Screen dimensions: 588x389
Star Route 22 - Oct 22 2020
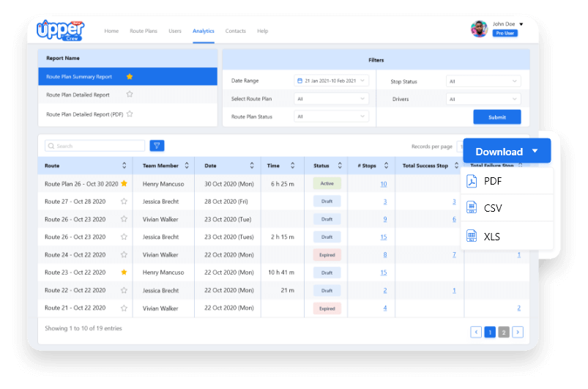tap(124, 290)
